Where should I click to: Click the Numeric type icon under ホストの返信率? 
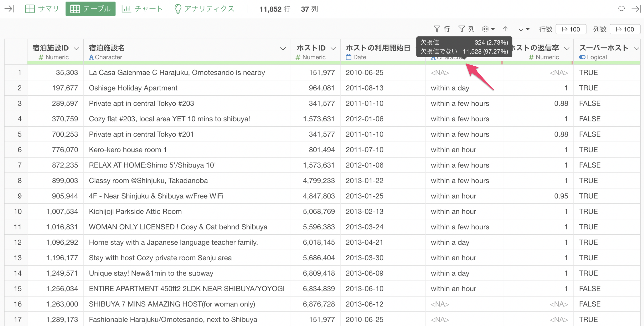(x=531, y=57)
